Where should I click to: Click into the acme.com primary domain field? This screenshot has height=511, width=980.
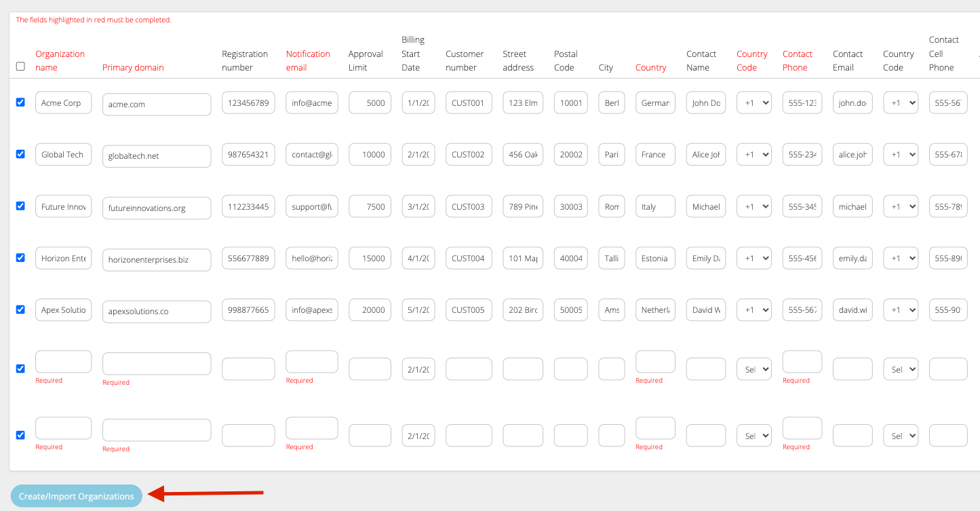point(157,105)
